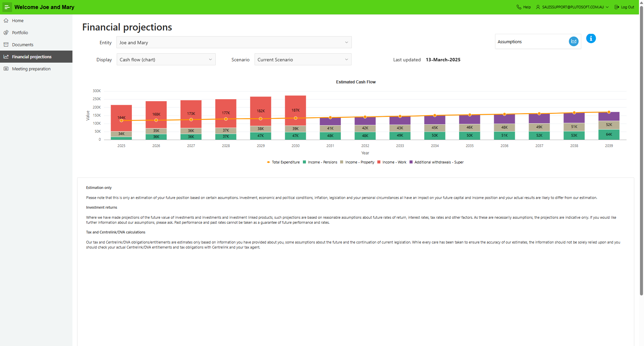Open Meeting preparation calendar icon
This screenshot has height=346, width=644.
coord(6,69)
